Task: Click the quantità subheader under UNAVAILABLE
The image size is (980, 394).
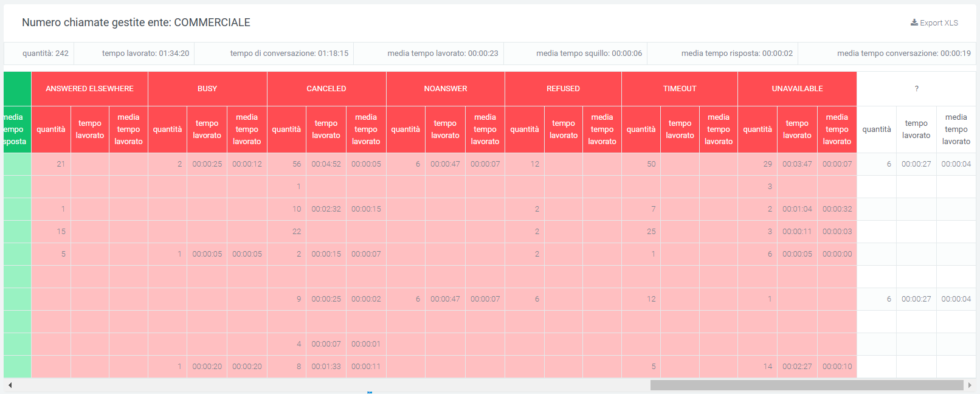Action: [x=757, y=130]
